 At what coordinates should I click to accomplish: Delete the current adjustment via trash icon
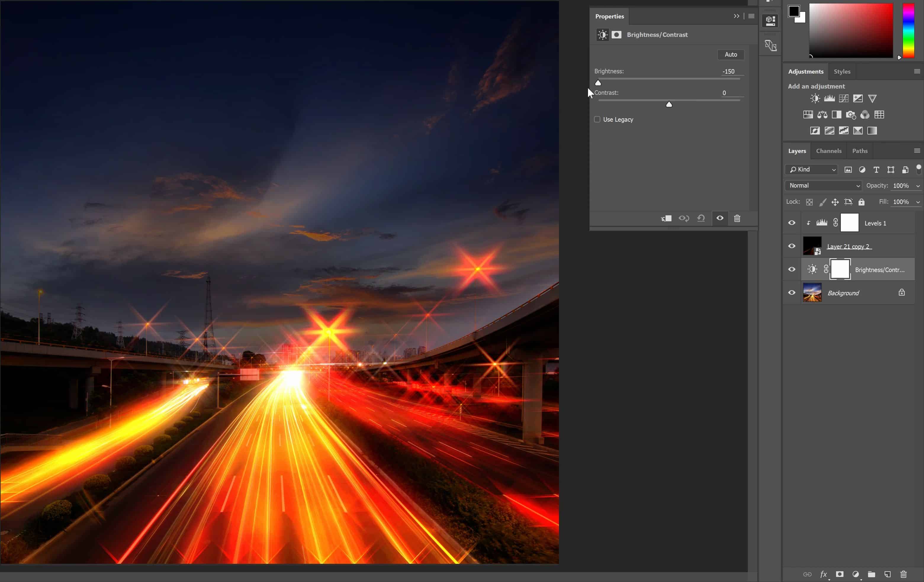coord(737,218)
